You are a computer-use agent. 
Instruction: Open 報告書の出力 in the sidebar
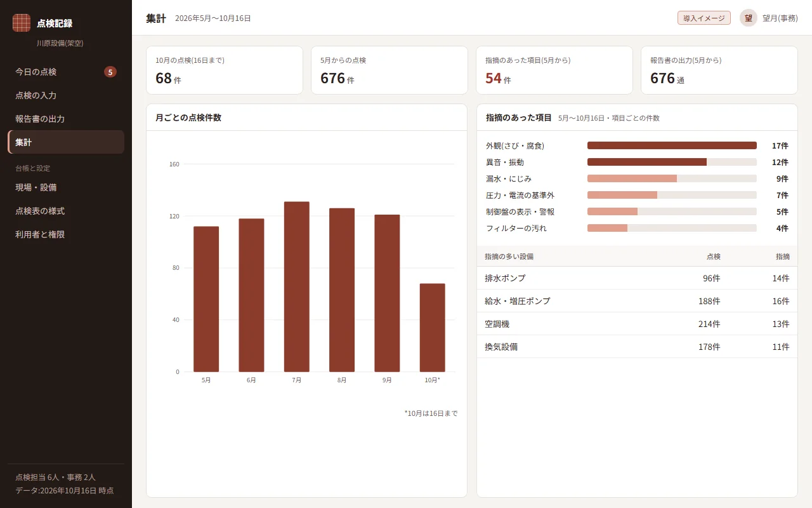[66, 119]
